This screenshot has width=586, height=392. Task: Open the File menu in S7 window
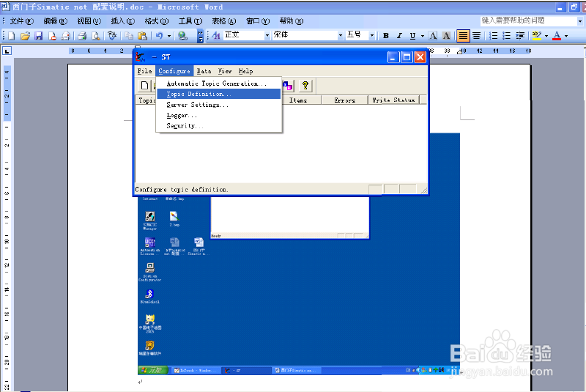point(144,71)
